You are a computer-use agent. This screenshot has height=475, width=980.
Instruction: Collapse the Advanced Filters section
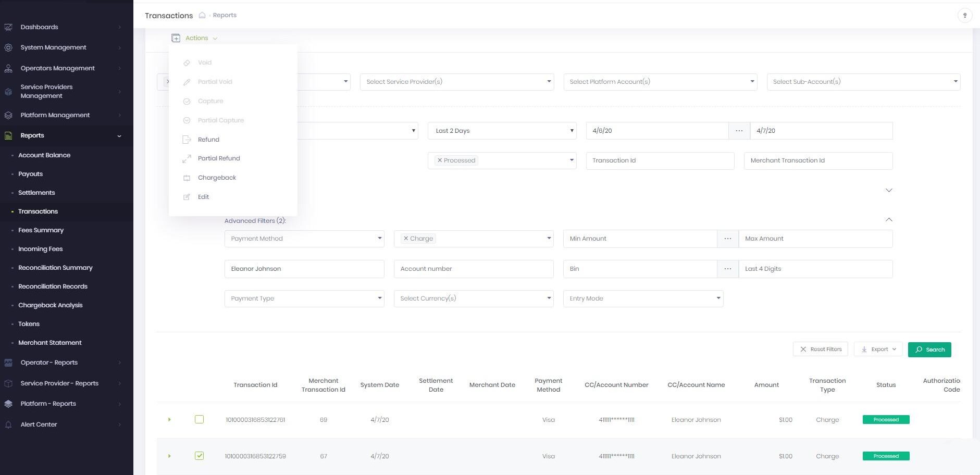(889, 220)
